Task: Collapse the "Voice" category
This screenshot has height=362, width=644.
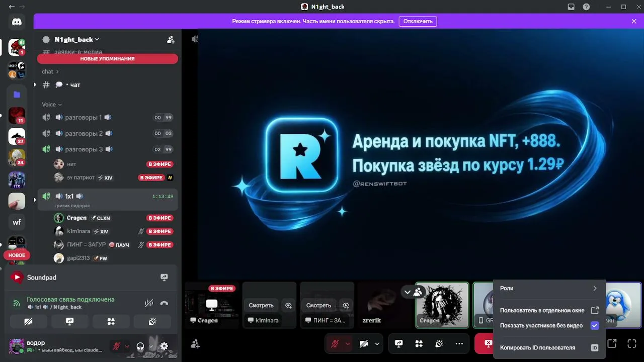Action: pyautogui.click(x=52, y=105)
